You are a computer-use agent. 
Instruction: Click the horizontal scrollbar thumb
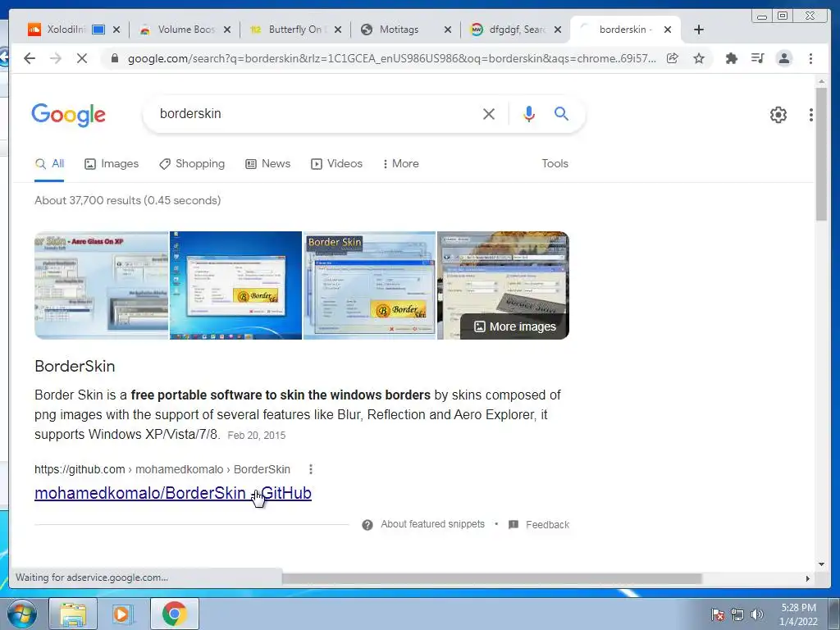point(492,578)
